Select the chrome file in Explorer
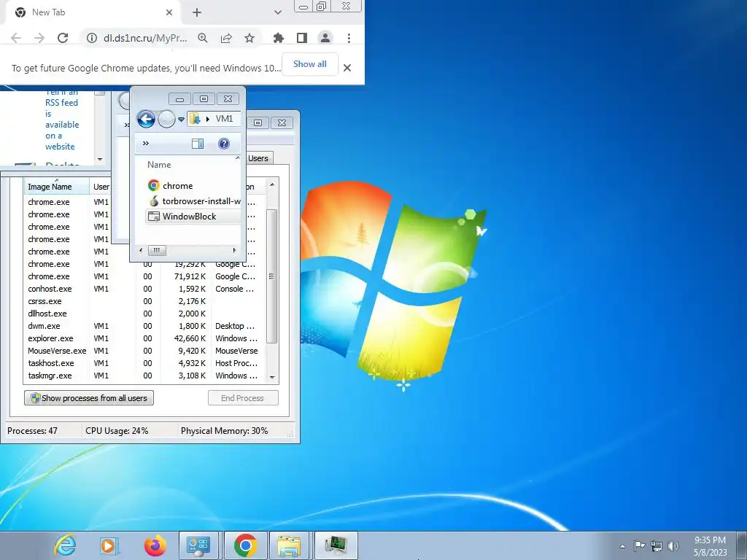 point(178,186)
